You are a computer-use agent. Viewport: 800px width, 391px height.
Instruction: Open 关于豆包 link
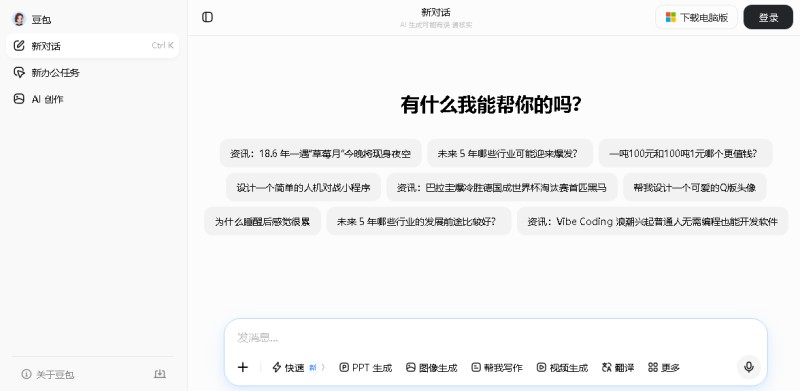coord(48,375)
